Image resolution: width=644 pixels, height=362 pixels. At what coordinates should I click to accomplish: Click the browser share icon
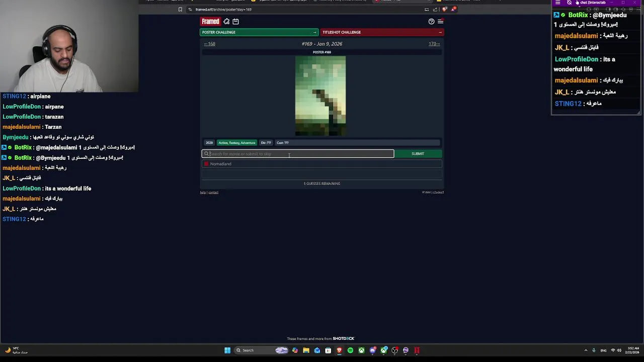coord(435,10)
